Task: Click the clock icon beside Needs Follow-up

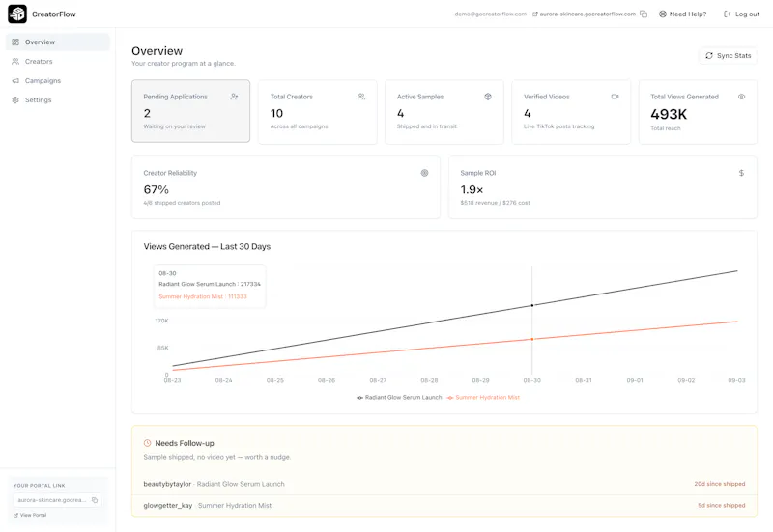Action: click(148, 443)
